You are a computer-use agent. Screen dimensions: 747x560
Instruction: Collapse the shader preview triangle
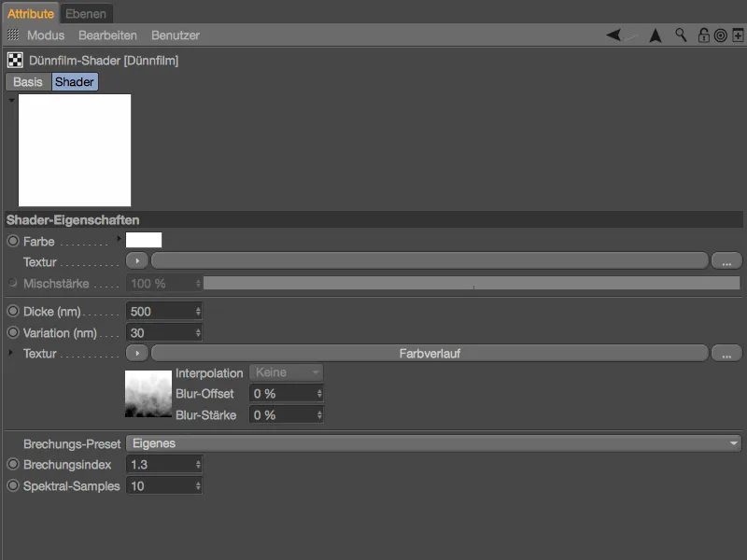(11, 100)
